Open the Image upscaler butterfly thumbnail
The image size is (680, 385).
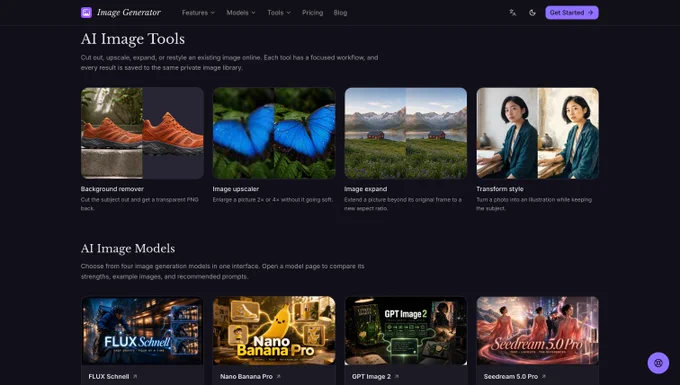pos(274,133)
